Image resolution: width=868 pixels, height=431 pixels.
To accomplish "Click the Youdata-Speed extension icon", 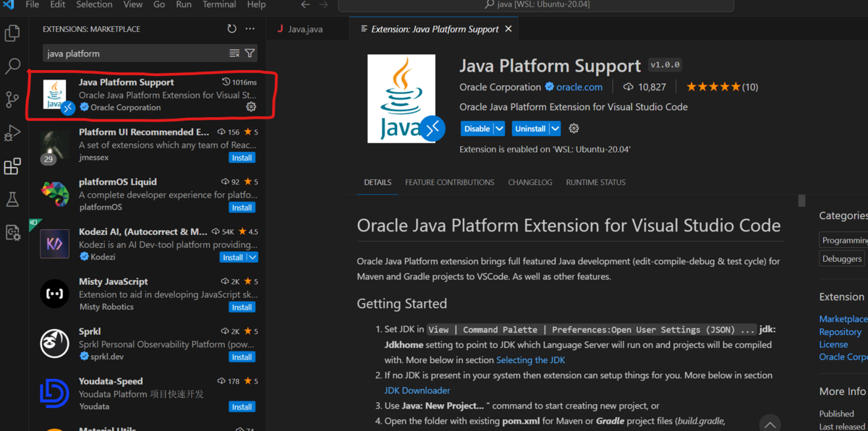I will pyautogui.click(x=54, y=394).
